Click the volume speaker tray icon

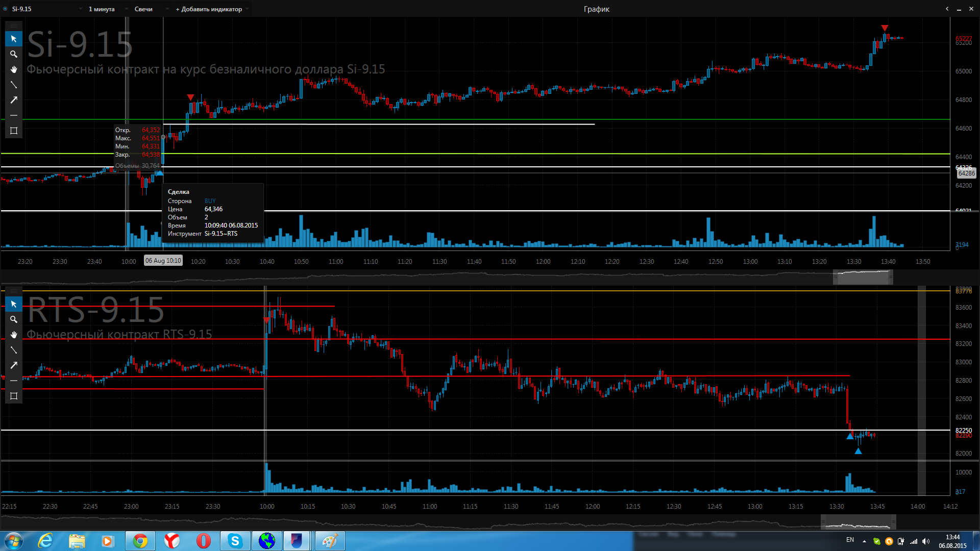tap(926, 541)
